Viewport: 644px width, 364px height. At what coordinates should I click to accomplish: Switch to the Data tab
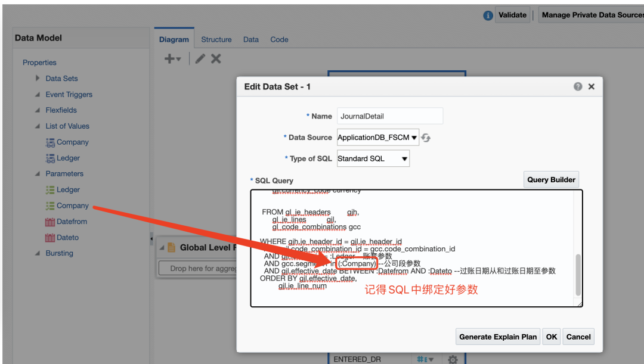tap(250, 39)
